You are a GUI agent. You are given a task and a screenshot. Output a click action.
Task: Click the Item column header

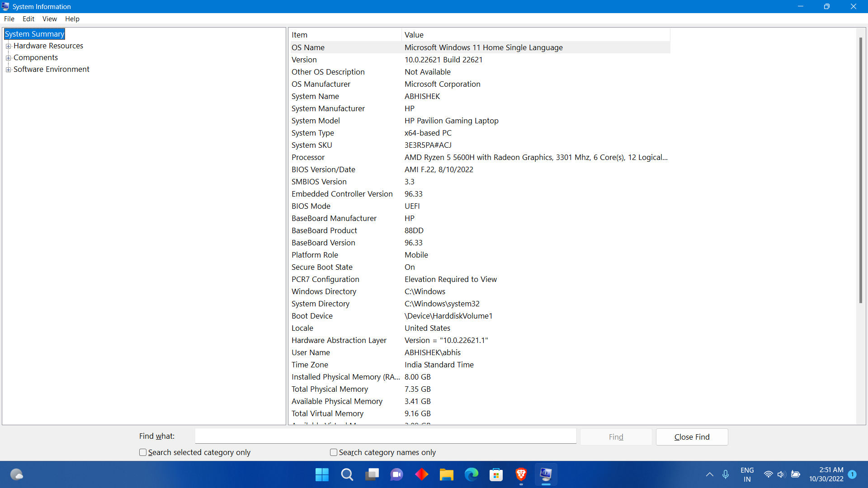[x=345, y=35]
